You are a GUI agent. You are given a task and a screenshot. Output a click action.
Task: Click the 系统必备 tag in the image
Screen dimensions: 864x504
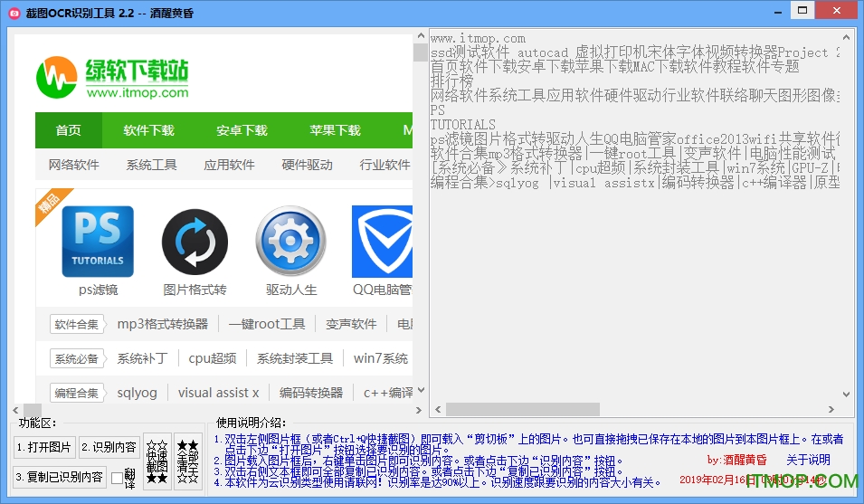(x=77, y=358)
